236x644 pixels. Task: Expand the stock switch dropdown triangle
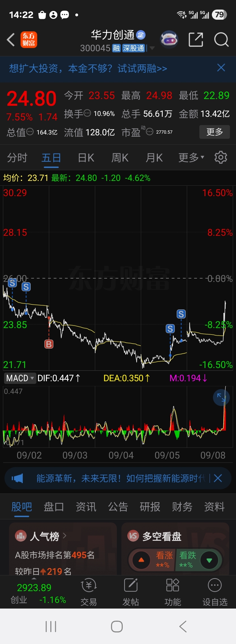coord(152,48)
